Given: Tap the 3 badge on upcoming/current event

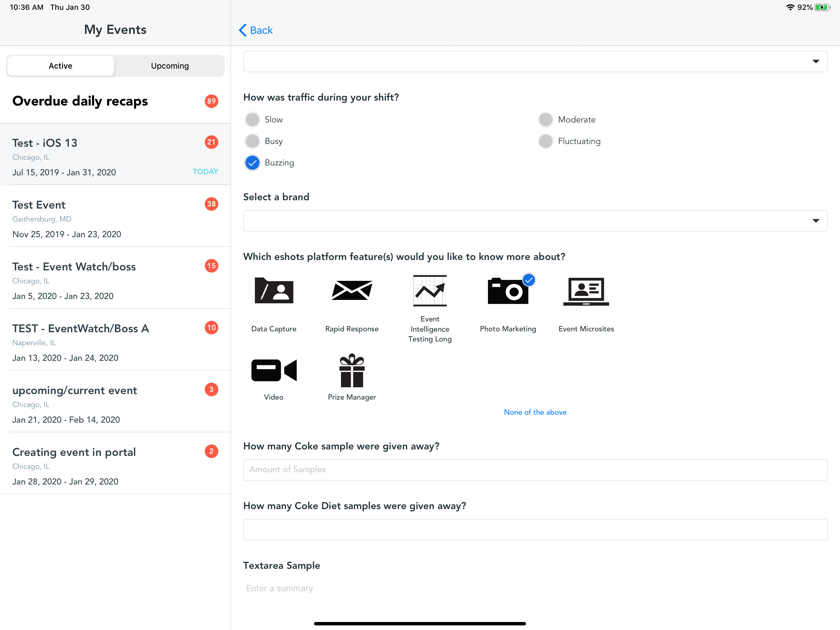Looking at the screenshot, I should tap(212, 389).
